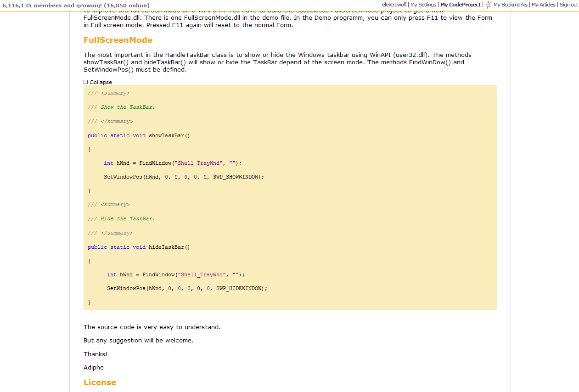Open My CodeProject
Screen dimensions: 579x392
(461, 5)
